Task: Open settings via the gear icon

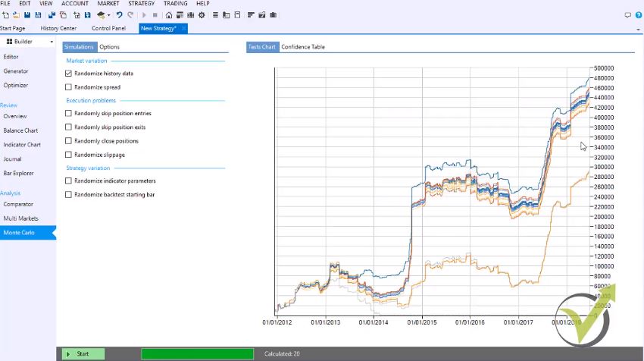Action: pyautogui.click(x=202, y=15)
